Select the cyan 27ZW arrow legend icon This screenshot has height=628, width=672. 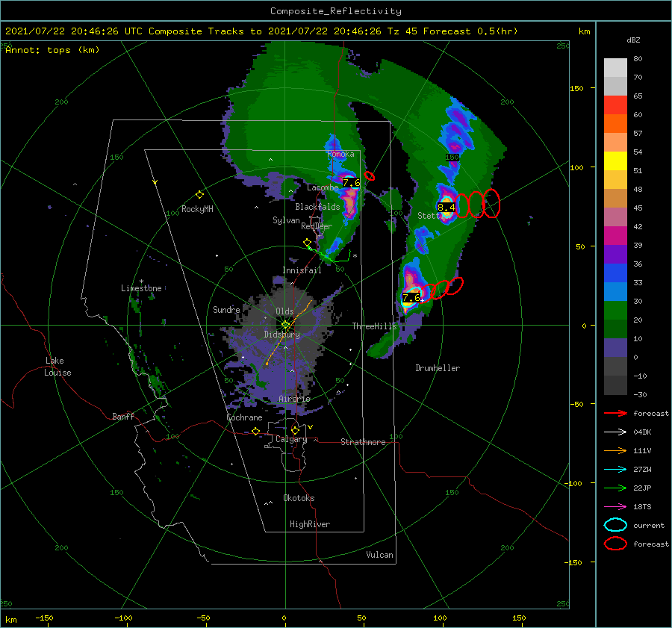pyautogui.click(x=615, y=470)
